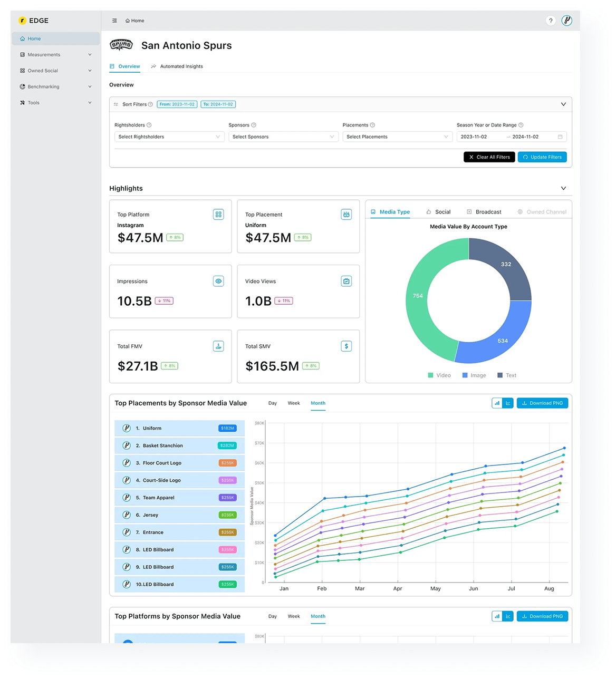
Task: Click the Clear All Filters button
Action: [489, 157]
